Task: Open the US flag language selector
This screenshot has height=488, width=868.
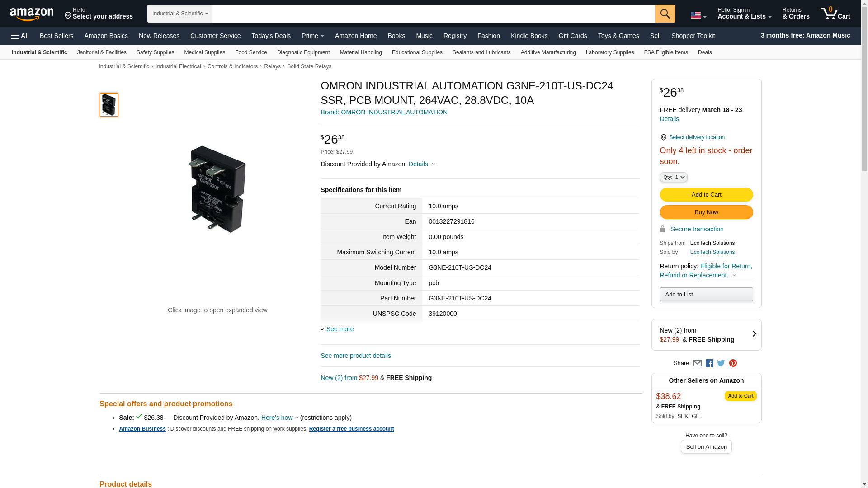Action: 698,16
